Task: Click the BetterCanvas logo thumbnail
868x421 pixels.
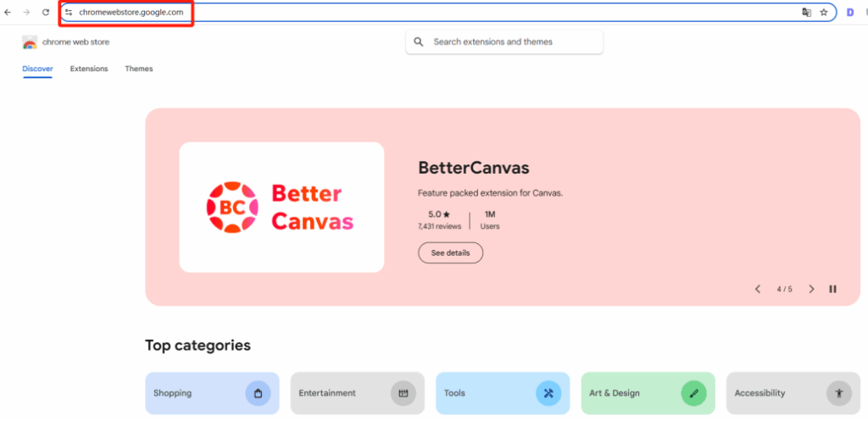Action: [x=281, y=208]
